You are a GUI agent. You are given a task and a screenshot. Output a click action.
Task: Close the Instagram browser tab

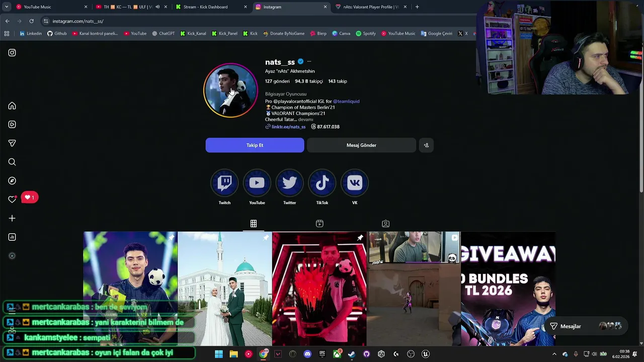(x=325, y=7)
